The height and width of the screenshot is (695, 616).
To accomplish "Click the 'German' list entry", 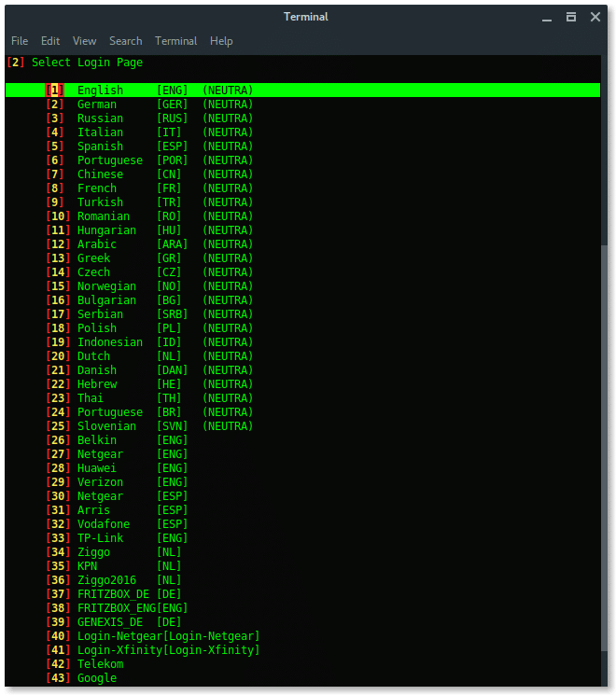I will [97, 104].
